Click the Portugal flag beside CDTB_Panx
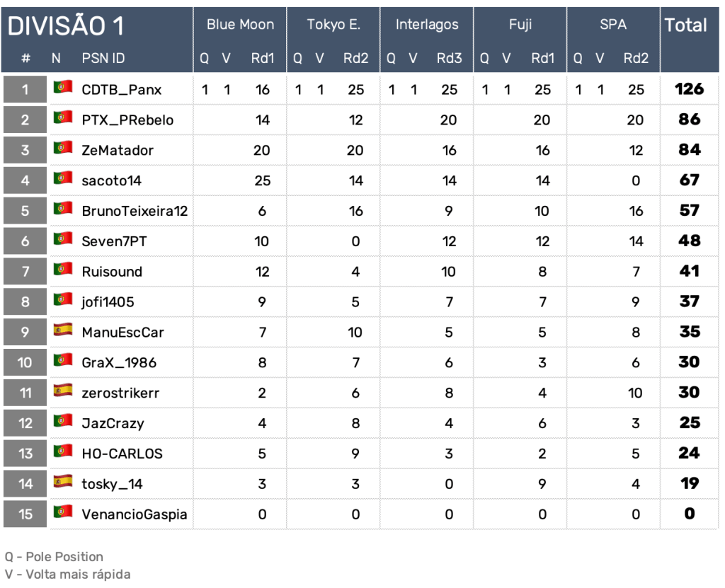This screenshot has height=588, width=725. [x=63, y=88]
